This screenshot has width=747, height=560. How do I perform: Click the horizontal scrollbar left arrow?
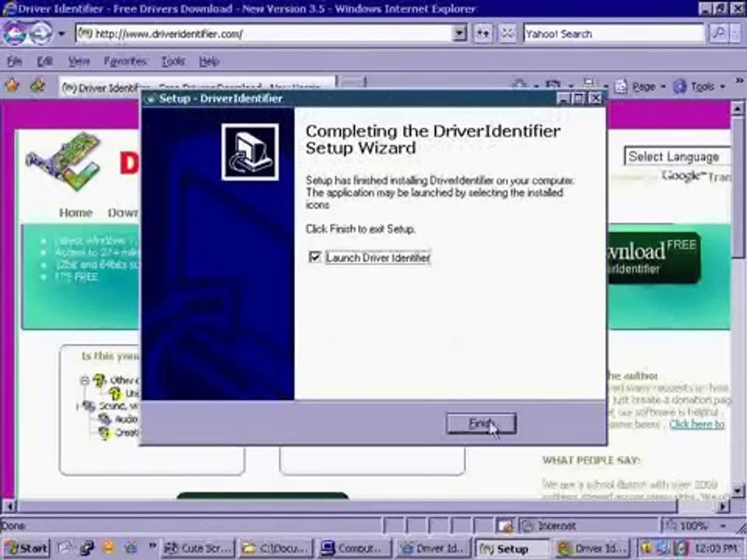(x=9, y=506)
